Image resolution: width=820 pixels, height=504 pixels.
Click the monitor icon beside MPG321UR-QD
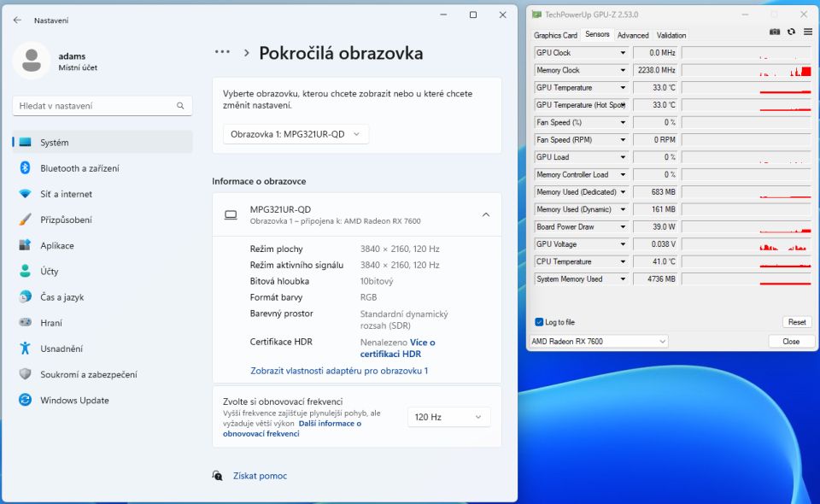coord(231,215)
